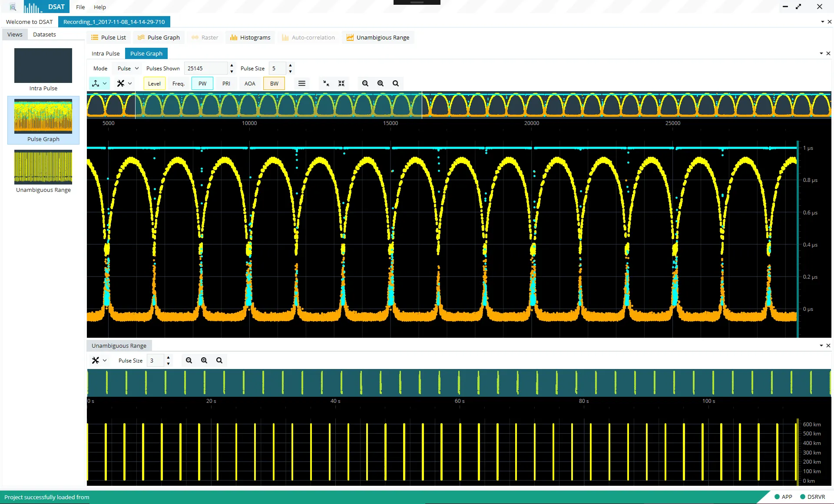Viewport: 834px width, 504px height.
Task: Open the document tabs dropdown arrow at top right
Action: (823, 22)
